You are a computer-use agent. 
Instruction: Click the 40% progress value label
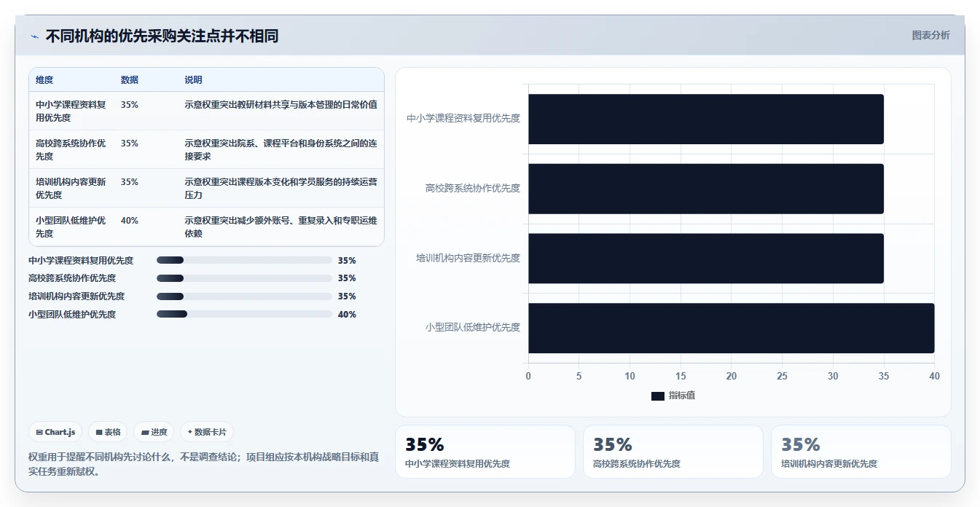(x=347, y=315)
